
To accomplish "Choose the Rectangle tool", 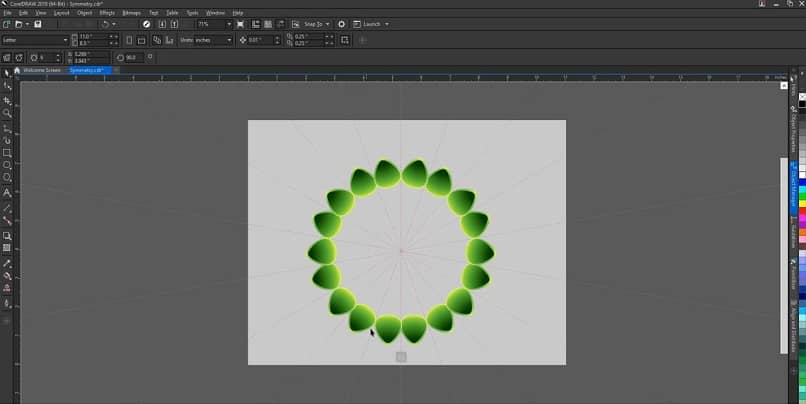I will [x=7, y=153].
